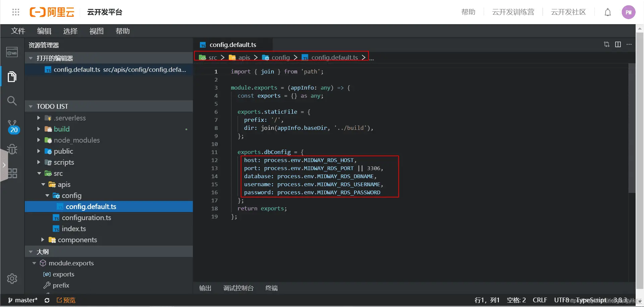Collapse the 打开的编辑器 section
The height and width of the screenshot is (307, 644).
pyautogui.click(x=31, y=58)
